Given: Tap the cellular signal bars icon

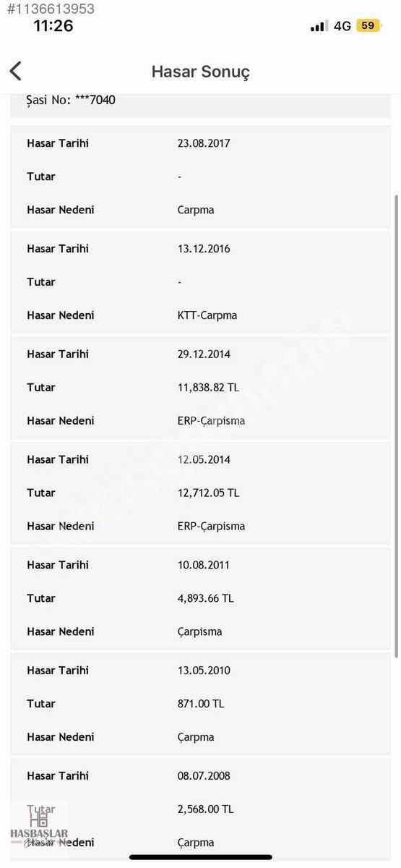Looking at the screenshot, I should [319, 26].
